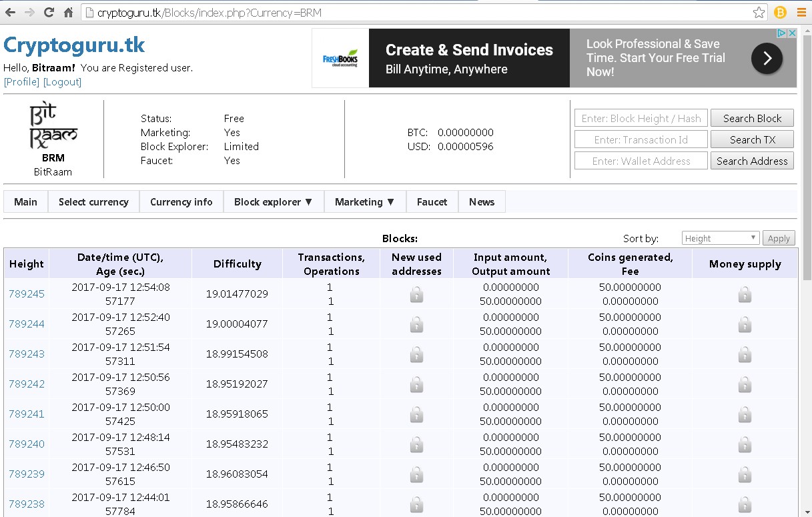Click the Money supply column header
This screenshot has height=517, width=812.
745,264
